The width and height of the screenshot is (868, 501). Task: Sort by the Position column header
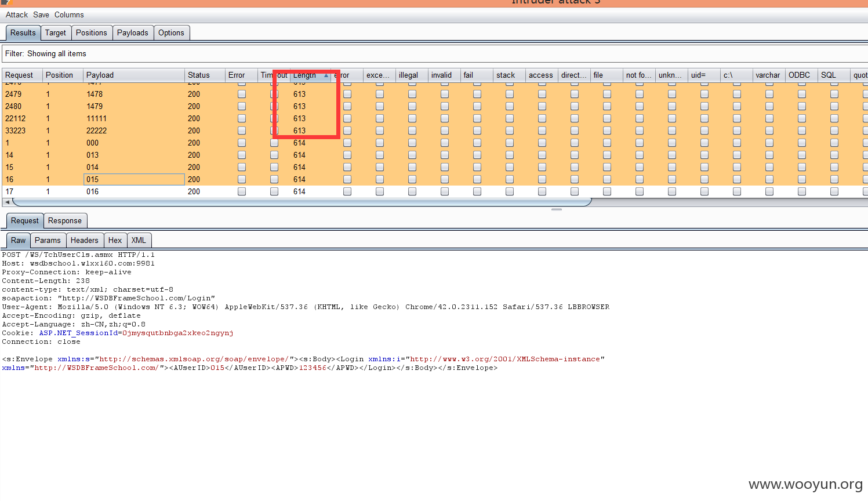(63, 75)
